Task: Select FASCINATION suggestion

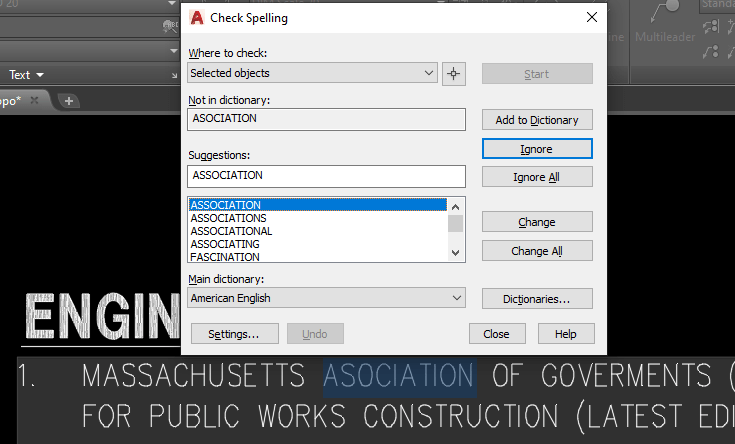Action: click(318, 256)
